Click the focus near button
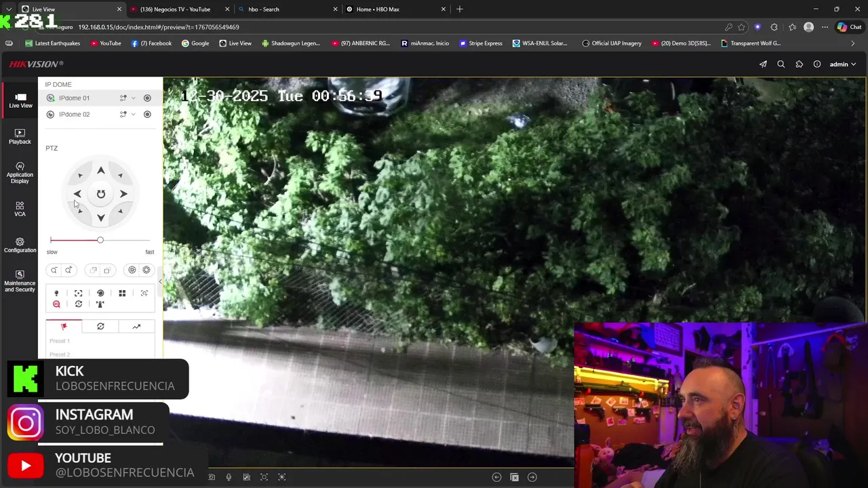 click(x=94, y=270)
